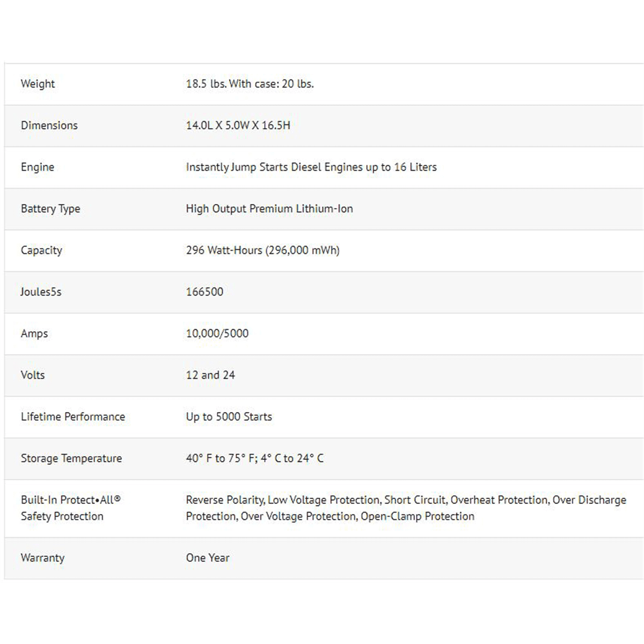Select the 166500 joules value
This screenshot has width=644, height=644.
pyautogui.click(x=204, y=292)
